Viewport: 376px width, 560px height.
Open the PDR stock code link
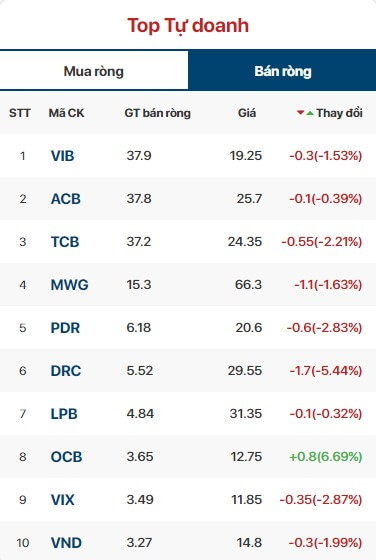pos(65,328)
